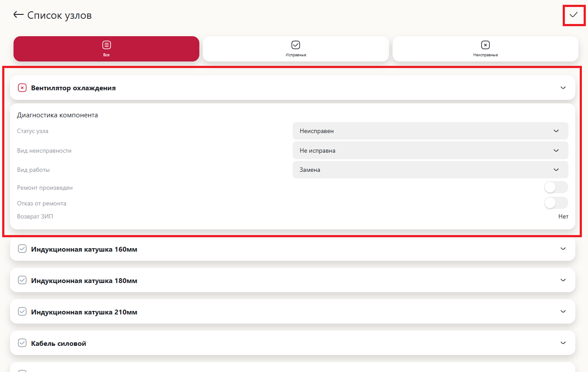Select the Все filter tab
Viewport: 588px width, 372px height.
point(106,48)
